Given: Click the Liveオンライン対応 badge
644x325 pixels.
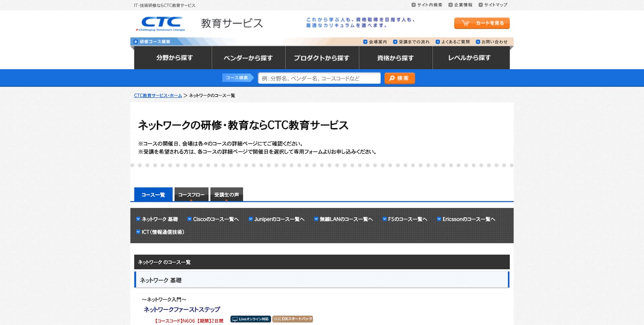Looking at the screenshot, I should click(x=250, y=319).
